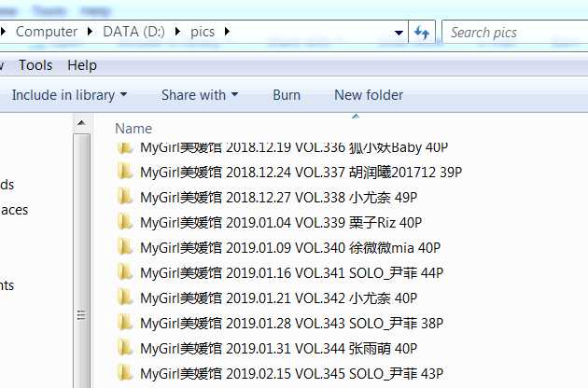
Task: Select the 2019.01.21 VOL.342 40P folder name
Action: coord(279,298)
